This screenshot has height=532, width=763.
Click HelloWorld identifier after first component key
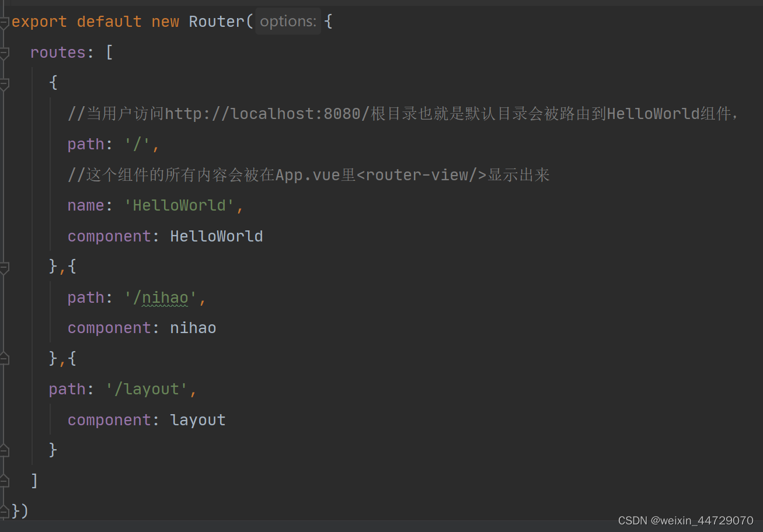[x=217, y=236]
